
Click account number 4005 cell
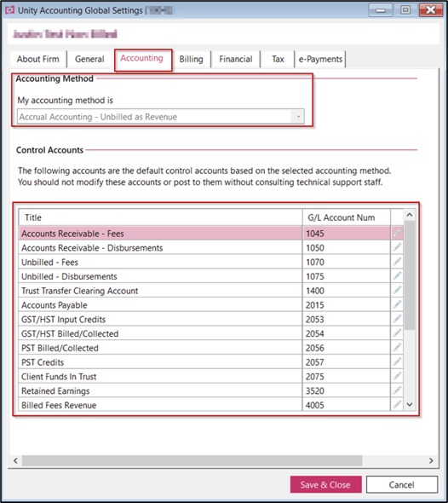(x=347, y=404)
